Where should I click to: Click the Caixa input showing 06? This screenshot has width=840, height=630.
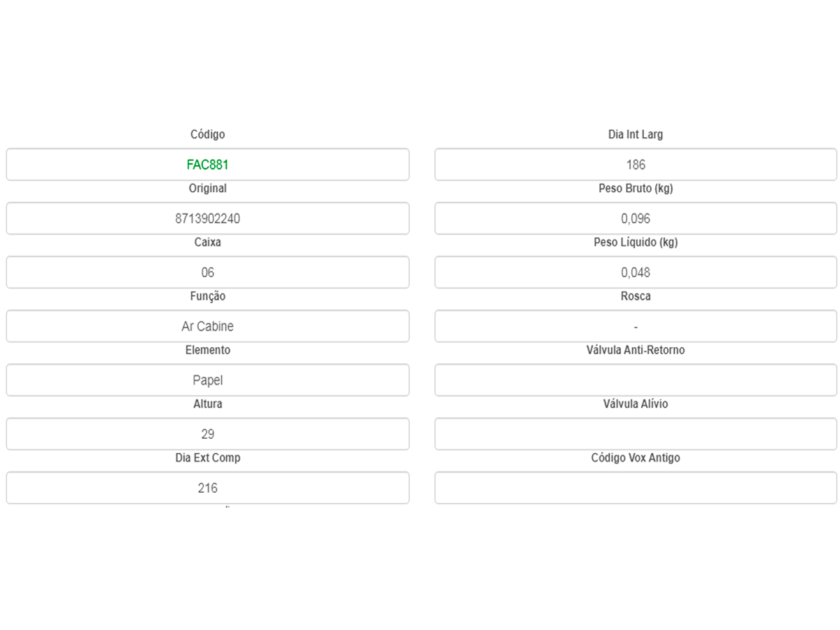(207, 272)
